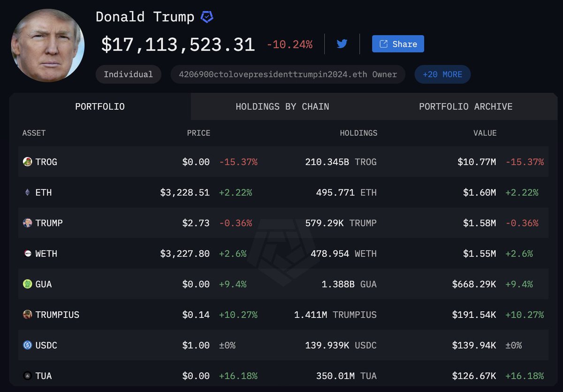Click the GUA asset name
Viewport: 563px width, 392px height.
point(44,284)
